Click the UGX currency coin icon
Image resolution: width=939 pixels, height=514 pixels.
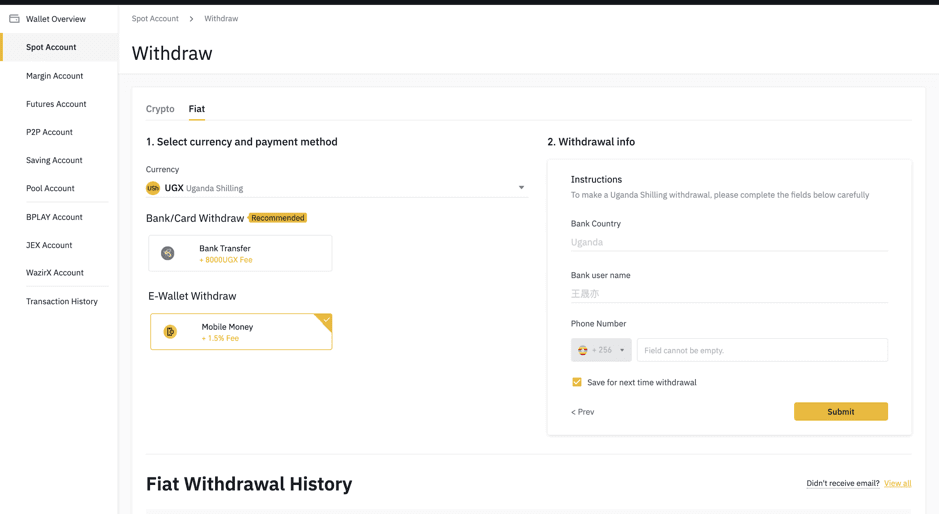click(x=153, y=188)
